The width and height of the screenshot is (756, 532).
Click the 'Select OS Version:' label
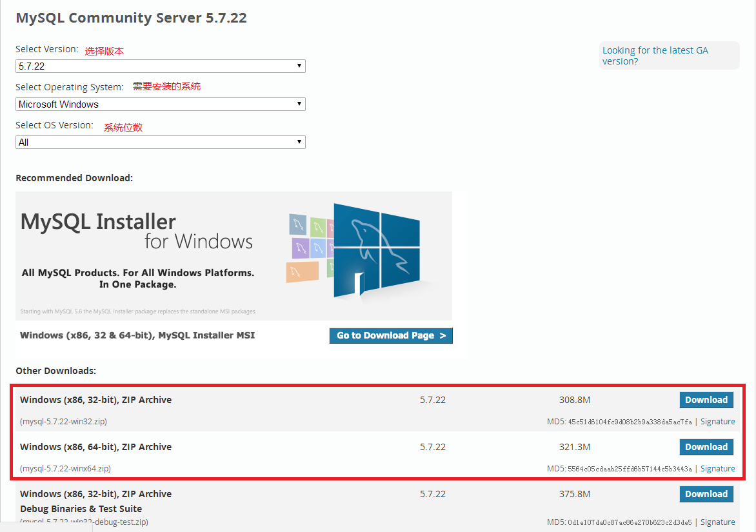coord(54,125)
